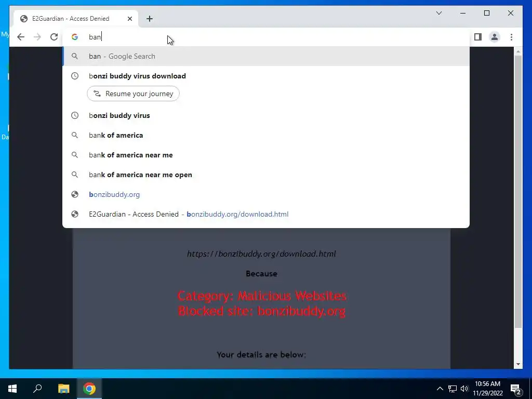The height and width of the screenshot is (399, 532).
Task: Click the Resume your journey chip
Action: pyautogui.click(x=134, y=94)
